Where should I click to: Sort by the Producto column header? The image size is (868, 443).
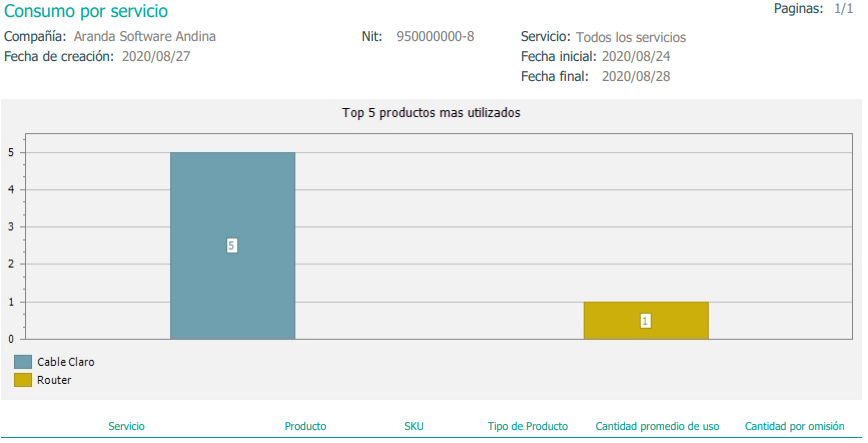coord(305,426)
